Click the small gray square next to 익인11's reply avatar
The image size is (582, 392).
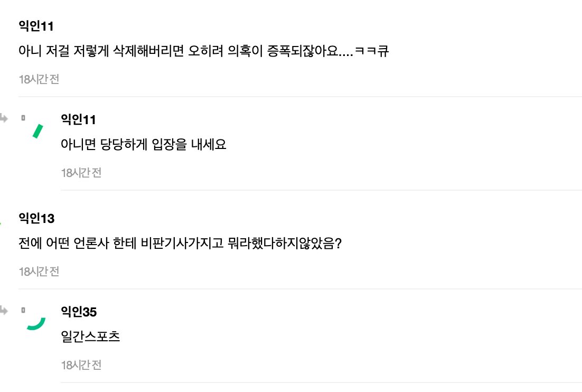click(23, 118)
